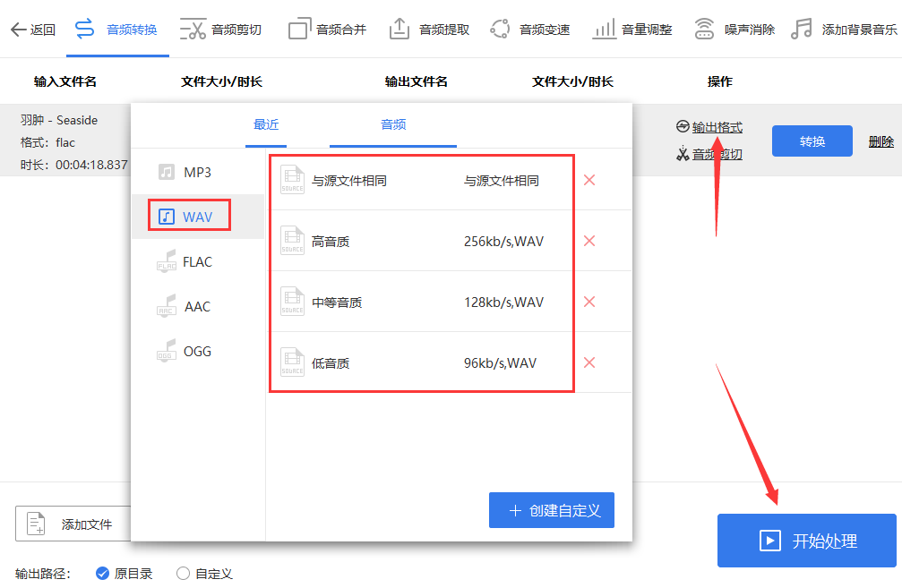The height and width of the screenshot is (588, 902).
Task: Switch to the 最近 tab
Action: tap(265, 126)
